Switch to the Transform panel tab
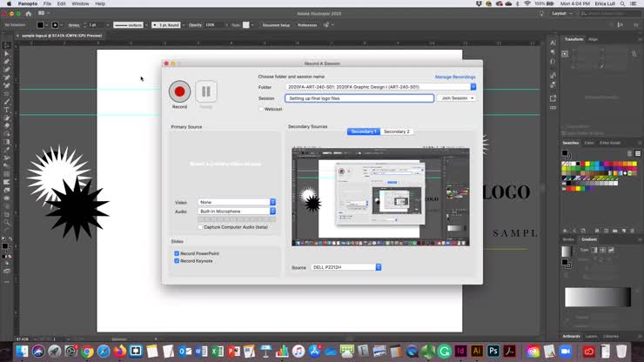Screen dimensions: 644x362 click(x=574, y=39)
